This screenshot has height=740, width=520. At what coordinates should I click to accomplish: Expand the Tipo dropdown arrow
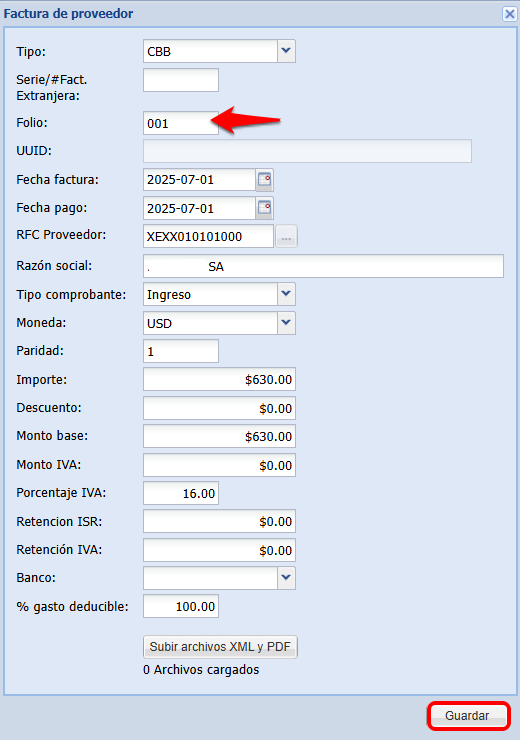[286, 51]
